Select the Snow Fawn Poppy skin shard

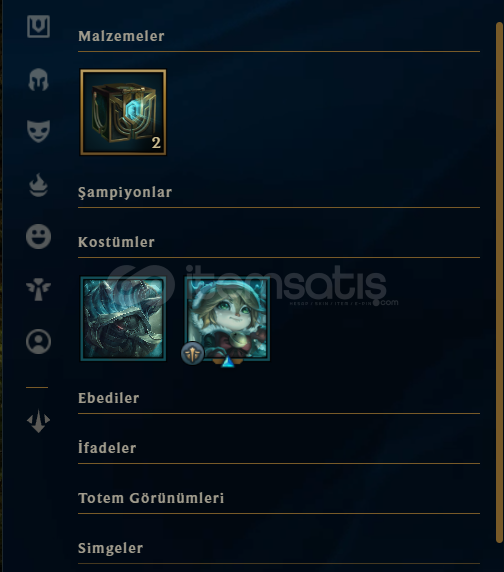click(x=228, y=318)
